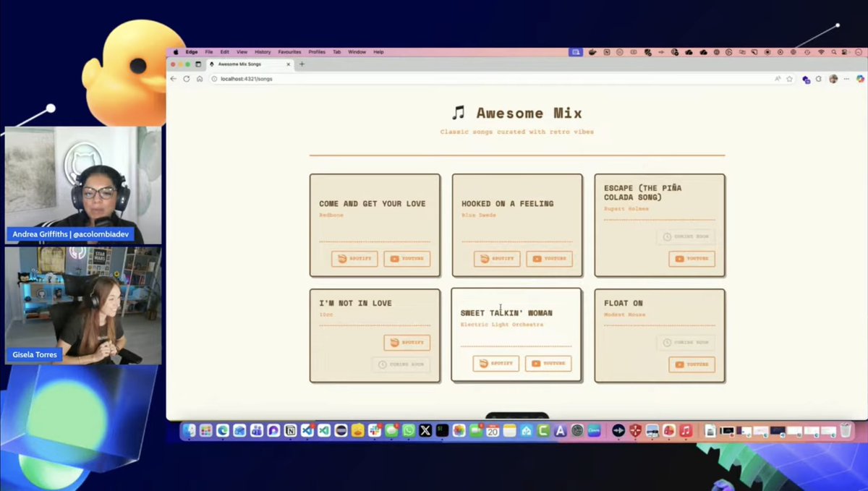The width and height of the screenshot is (868, 491).
Task: Open Music from the Dock
Action: (686, 430)
